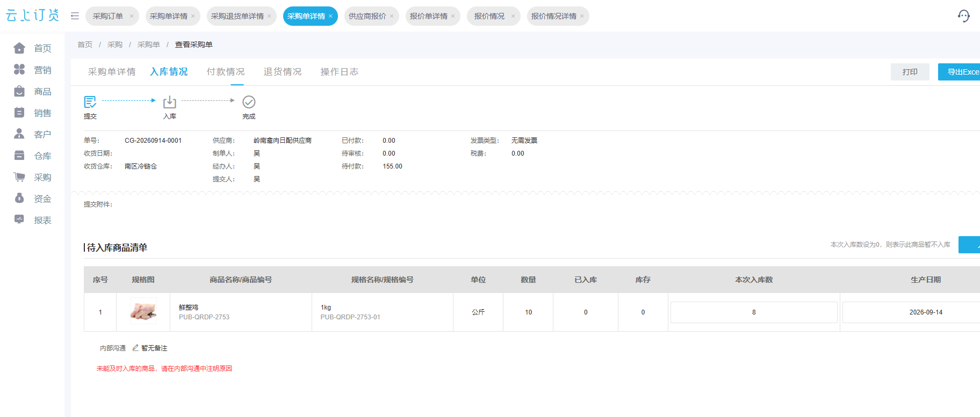Click the 导出Excel button
Viewport: 980px width, 417px height.
[960, 72]
